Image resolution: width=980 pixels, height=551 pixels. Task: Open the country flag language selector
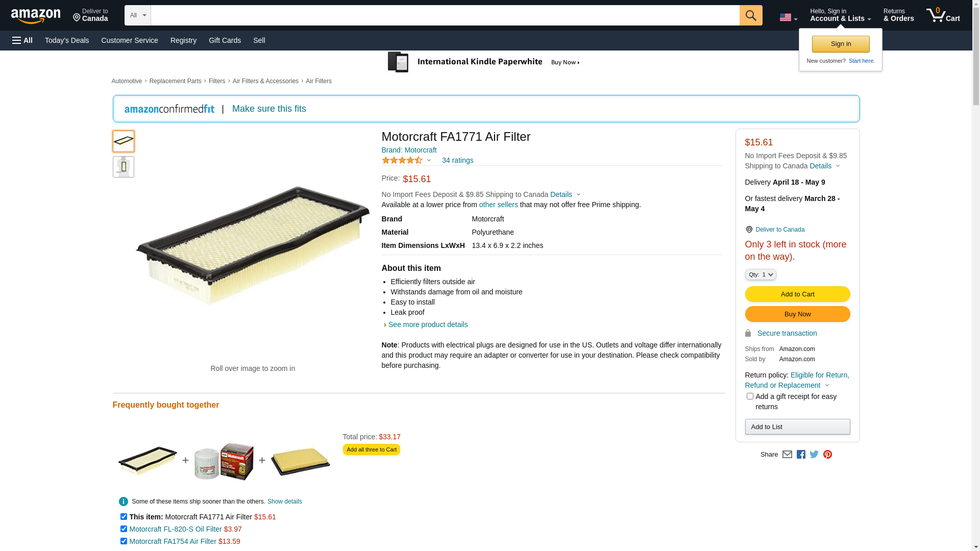[x=788, y=17]
